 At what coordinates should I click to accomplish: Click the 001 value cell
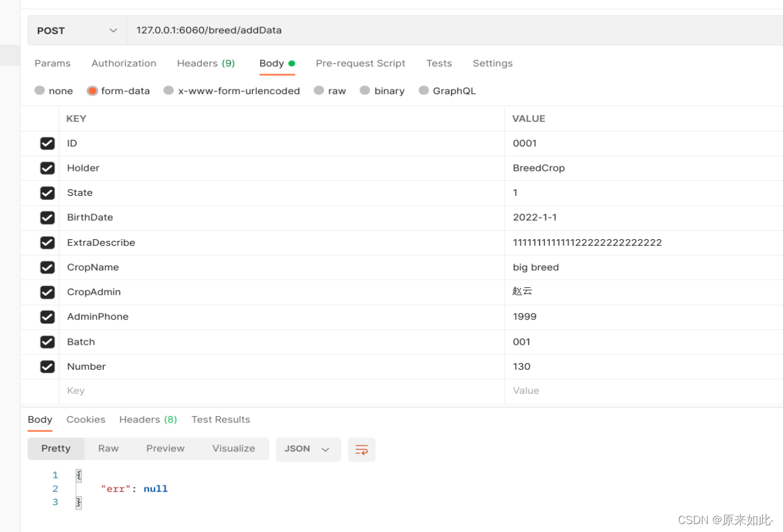[x=644, y=342]
